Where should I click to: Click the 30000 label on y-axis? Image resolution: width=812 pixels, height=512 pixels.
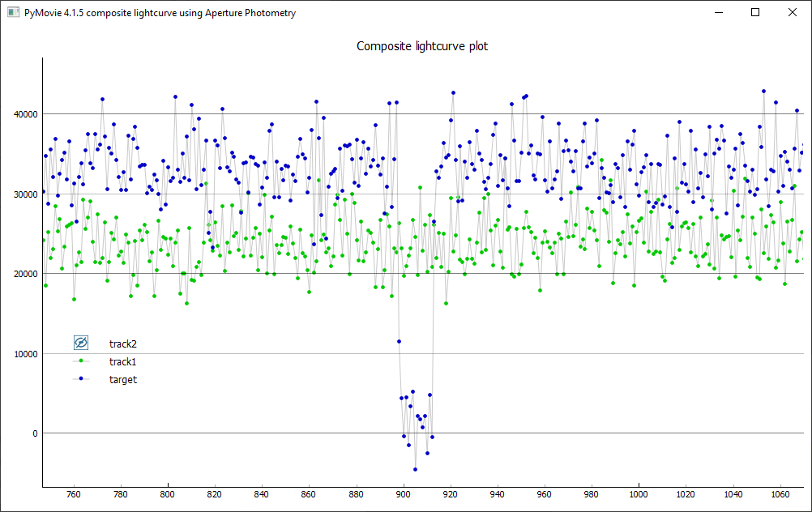[20, 194]
